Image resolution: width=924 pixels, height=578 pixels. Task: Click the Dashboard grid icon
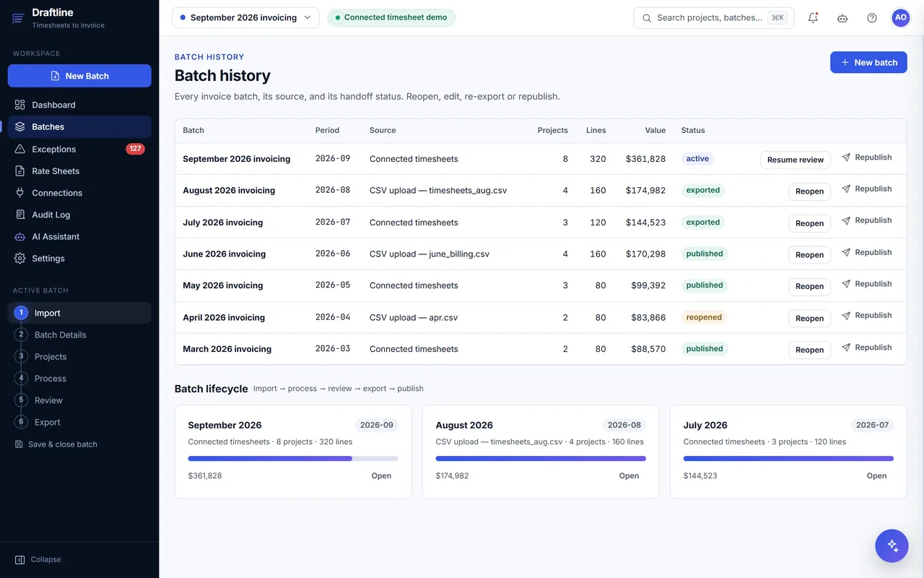(20, 105)
